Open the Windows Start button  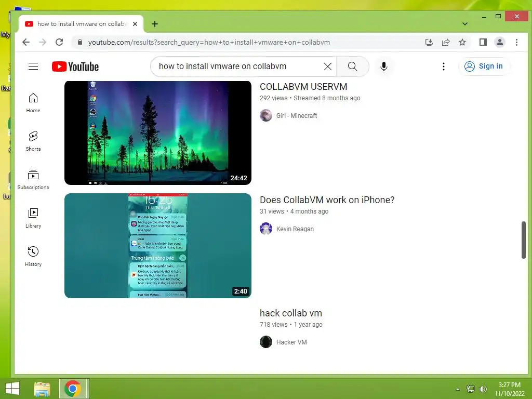tap(12, 389)
